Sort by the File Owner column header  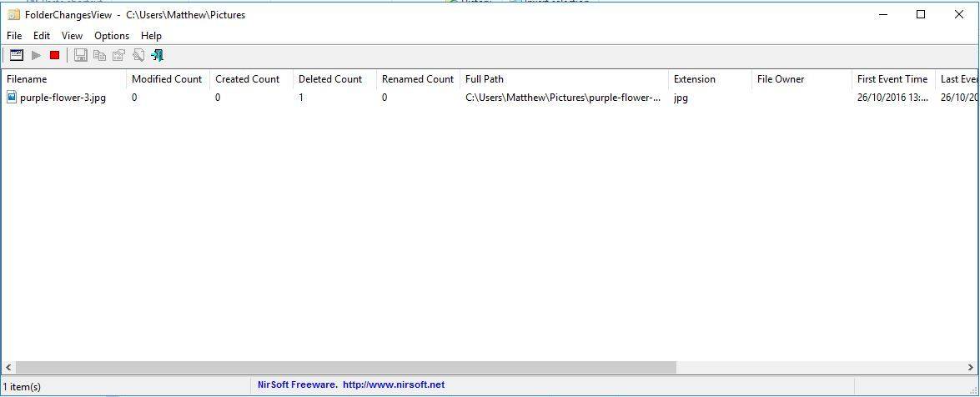(802, 79)
